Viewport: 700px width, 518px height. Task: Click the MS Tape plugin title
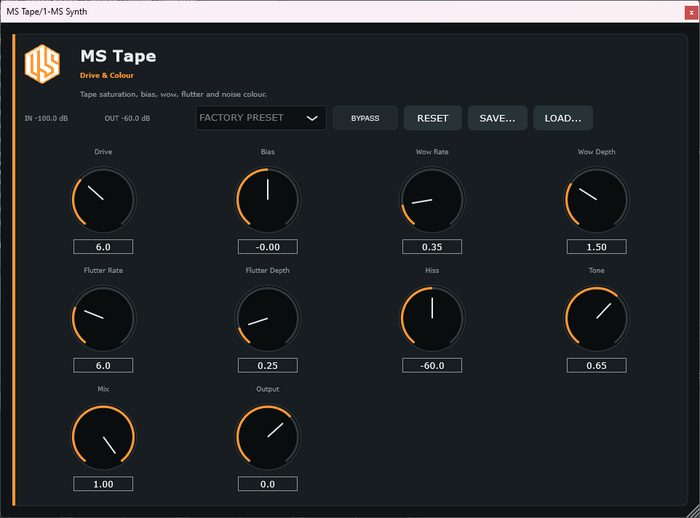tap(118, 56)
